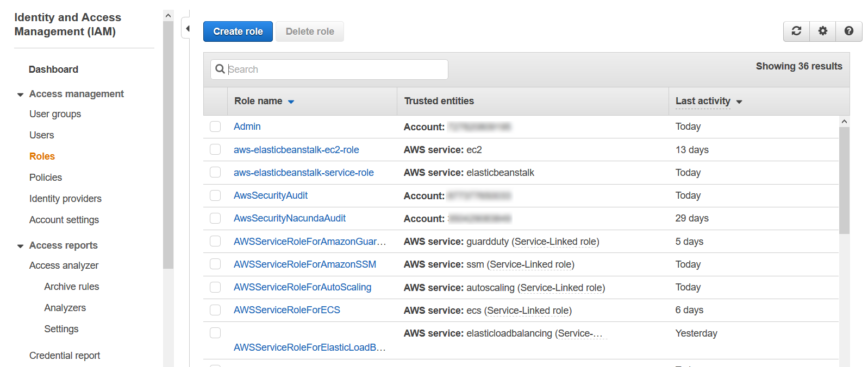Check the AwsSecurityAudit row checkbox
The image size is (868, 367).
[215, 195]
